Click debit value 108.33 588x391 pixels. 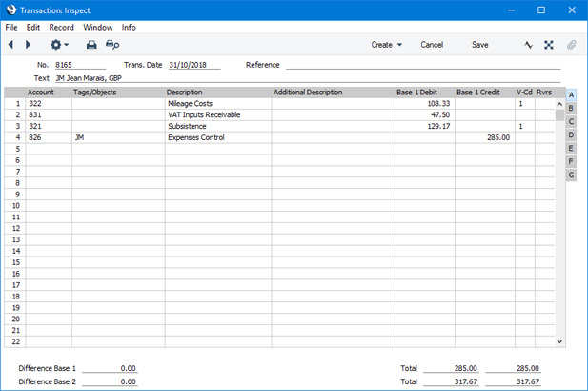click(438, 104)
